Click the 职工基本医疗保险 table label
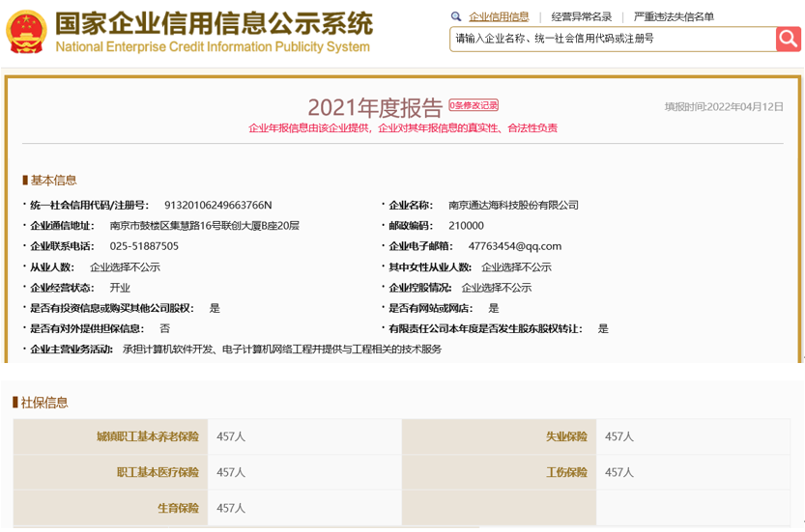Screen dimensions: 805x532 tap(158, 472)
